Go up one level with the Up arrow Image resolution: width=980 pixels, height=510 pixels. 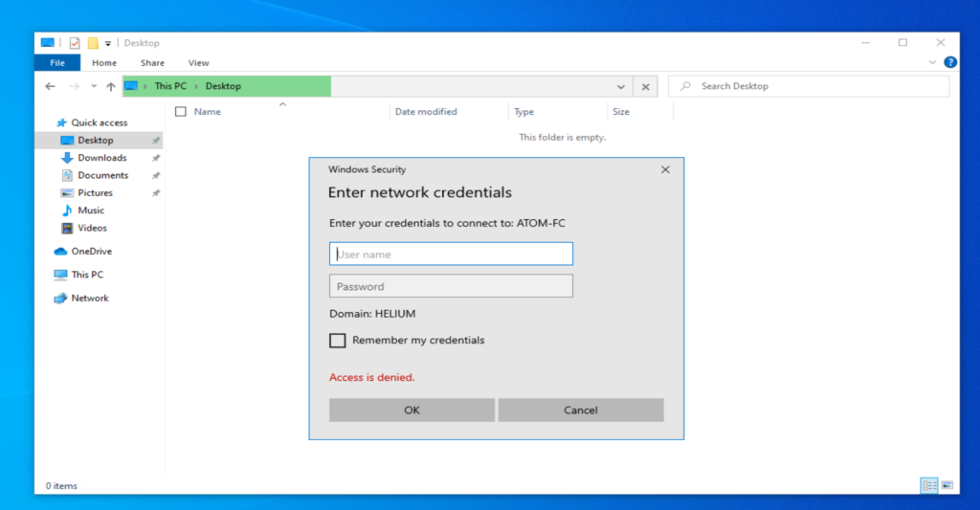111,86
